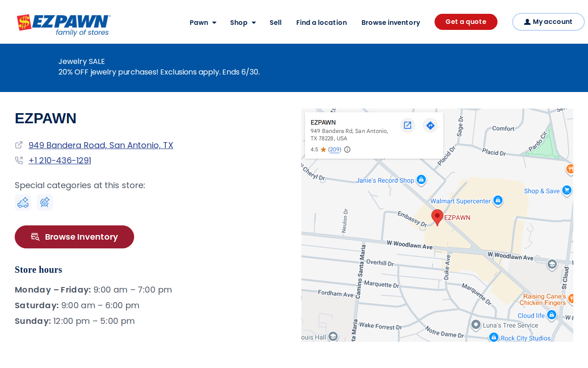Viewport: 588px width, 368px height.
Task: Open My account
Action: (548, 22)
